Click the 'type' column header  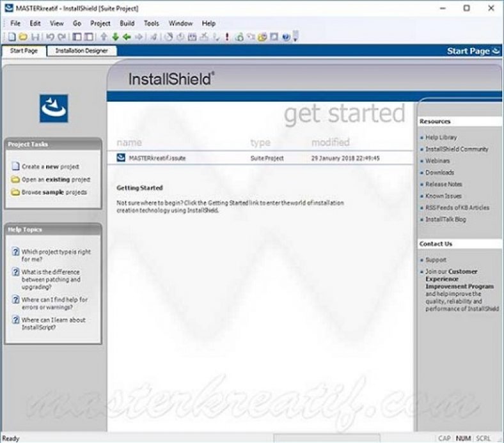point(260,143)
